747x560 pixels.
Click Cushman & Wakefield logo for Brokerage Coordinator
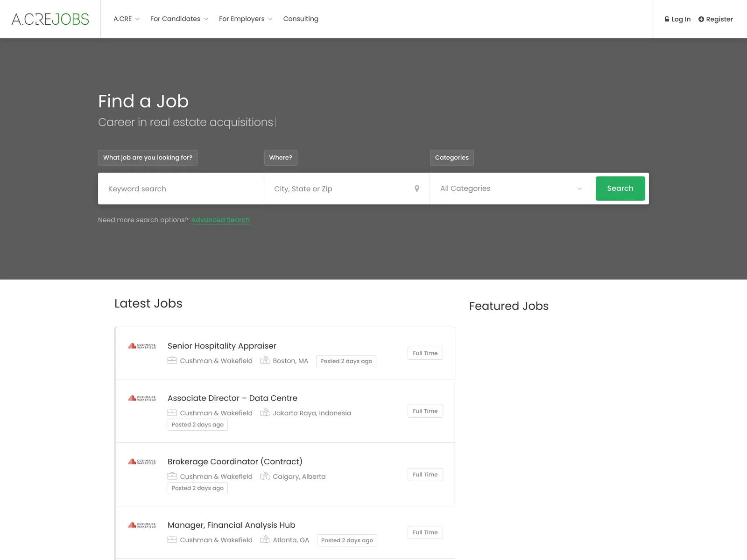142,462
